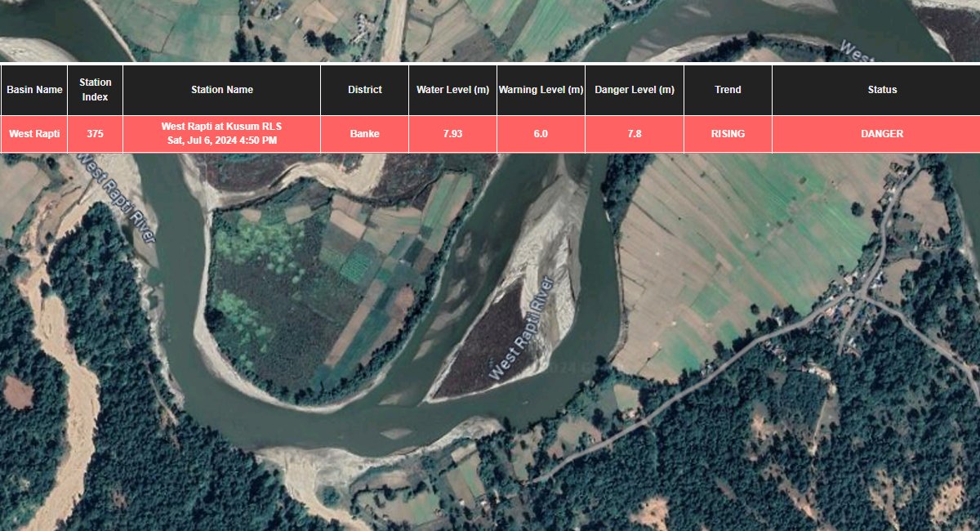
Task: Select the 6.0 warning level value
Action: [x=541, y=134]
